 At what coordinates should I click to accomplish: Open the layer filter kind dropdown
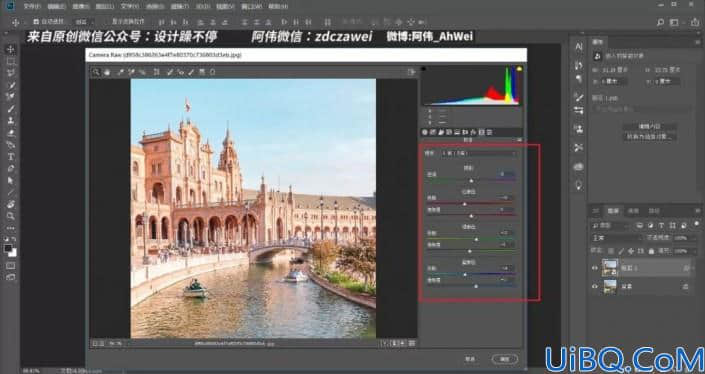click(x=611, y=225)
